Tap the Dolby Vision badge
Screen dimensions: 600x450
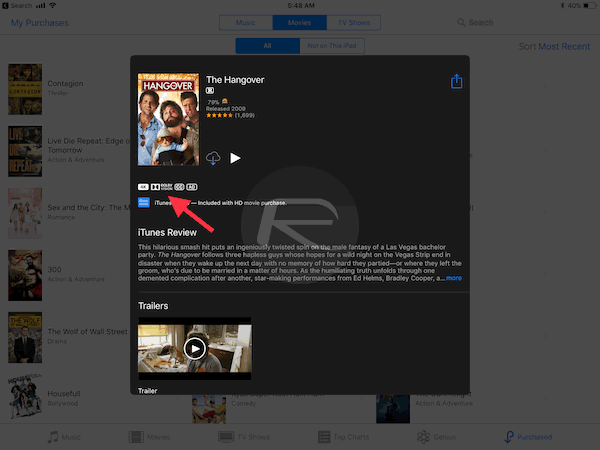tap(161, 186)
